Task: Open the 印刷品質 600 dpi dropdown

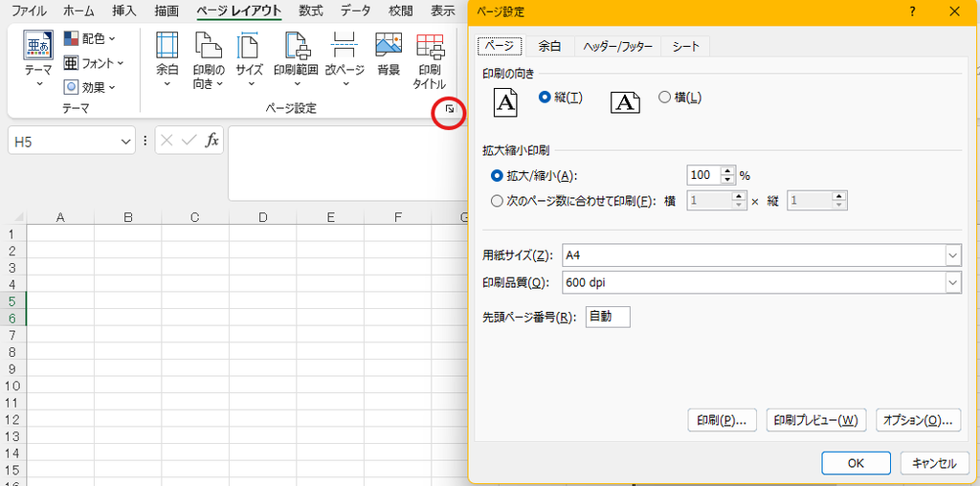Action: tap(953, 282)
